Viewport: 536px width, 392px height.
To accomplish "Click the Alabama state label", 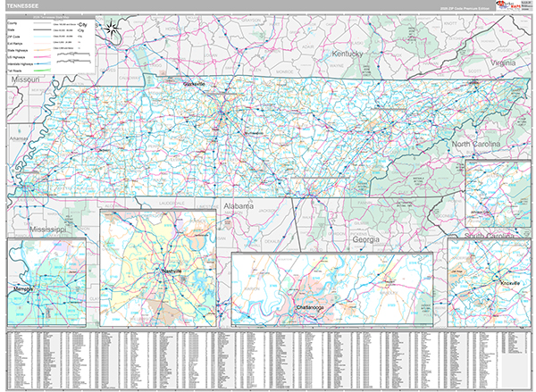I will [x=239, y=206].
